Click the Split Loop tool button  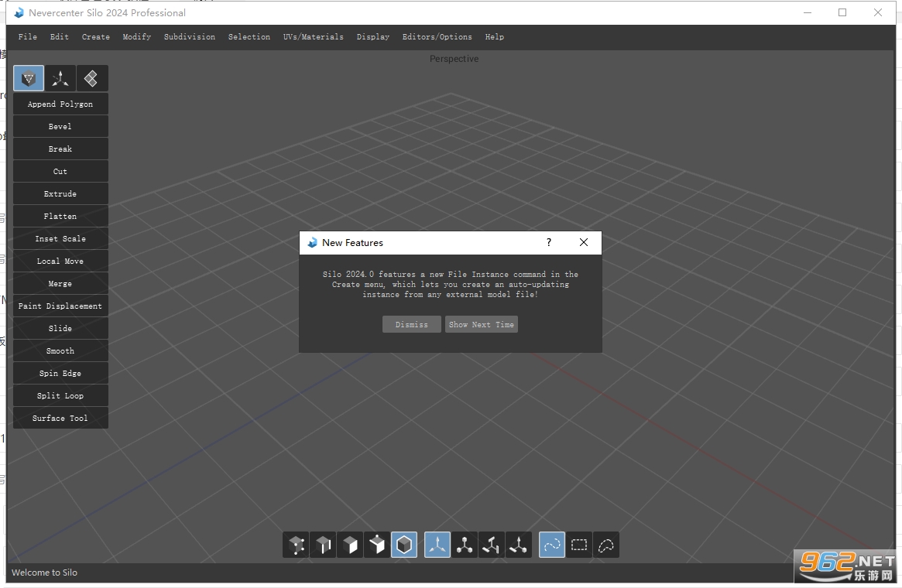point(60,395)
